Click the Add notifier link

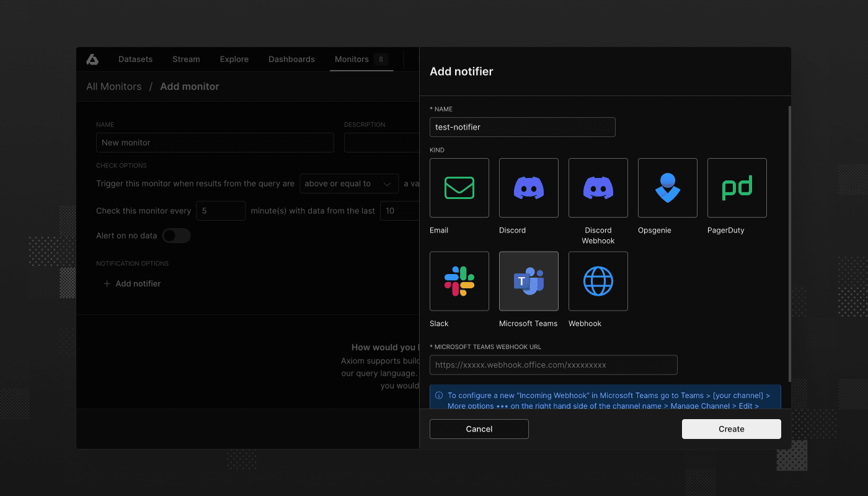132,283
